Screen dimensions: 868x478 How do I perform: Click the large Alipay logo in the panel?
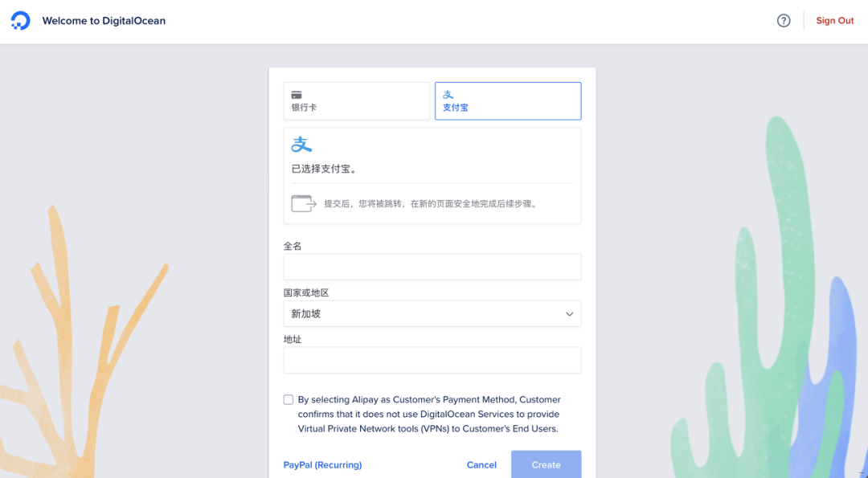coord(301,145)
